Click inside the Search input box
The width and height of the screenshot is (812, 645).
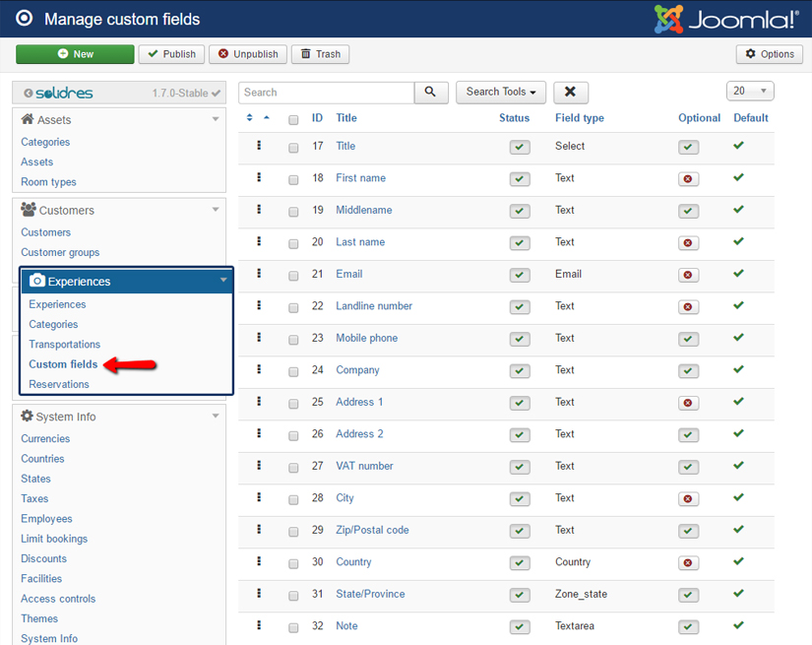325,92
